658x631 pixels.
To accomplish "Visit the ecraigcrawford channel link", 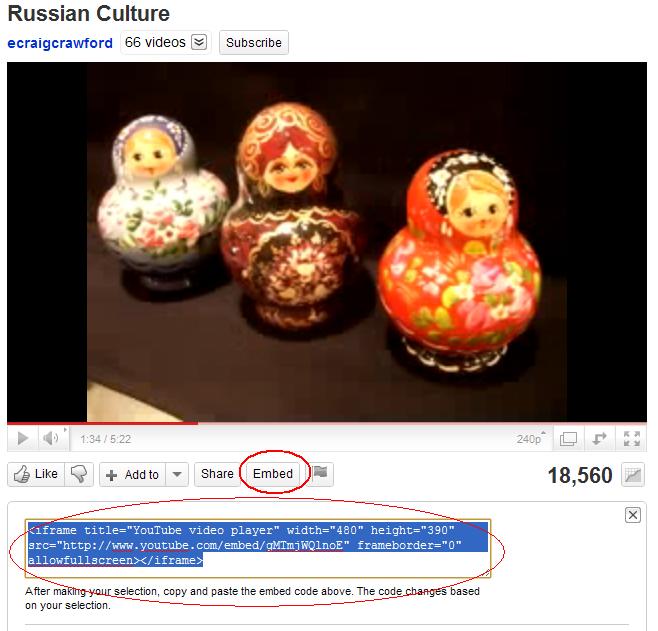I will pyautogui.click(x=60, y=43).
